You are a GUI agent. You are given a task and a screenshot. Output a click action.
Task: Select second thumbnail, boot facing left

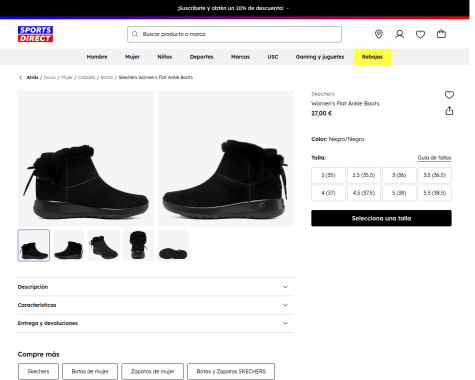click(69, 245)
